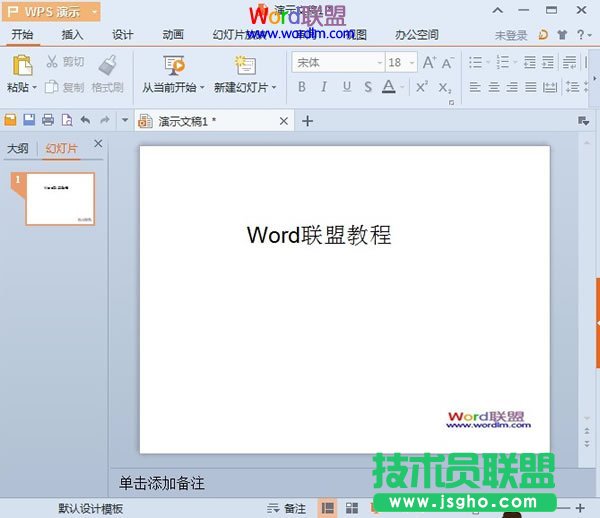Open quick access toolbar customize arrow
This screenshot has height=518, width=600.
coord(125,120)
